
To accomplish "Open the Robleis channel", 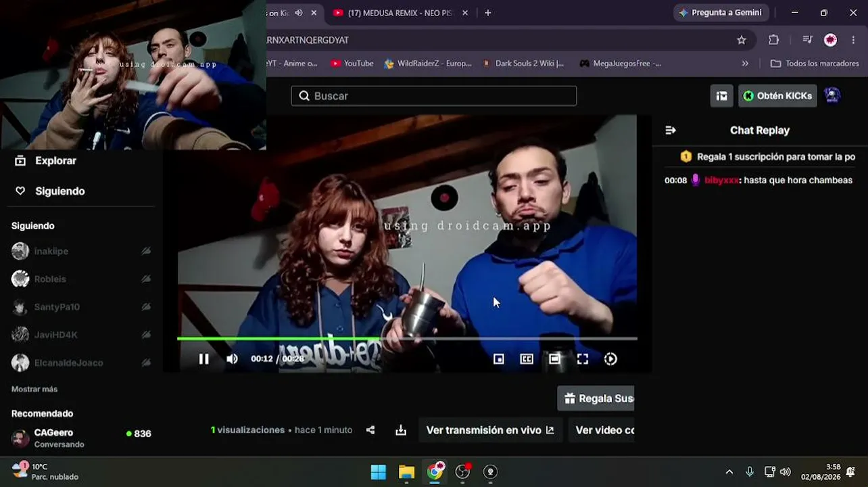I will pyautogui.click(x=81, y=279).
